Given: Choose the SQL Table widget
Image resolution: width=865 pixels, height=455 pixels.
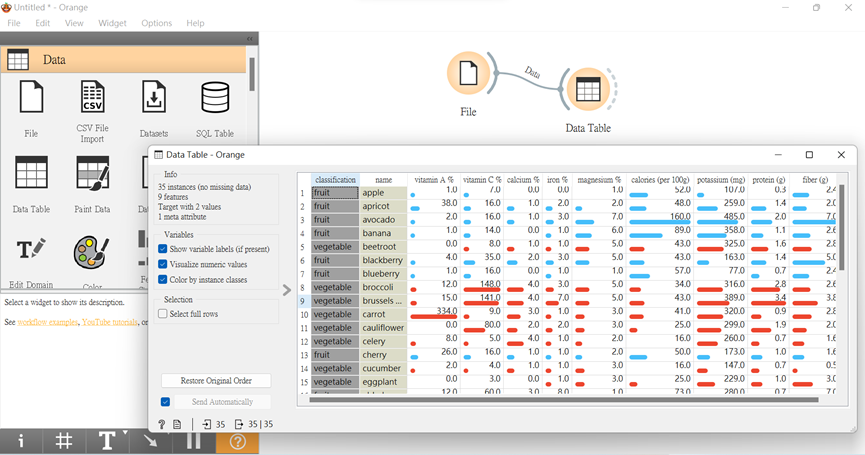Looking at the screenshot, I should (x=215, y=108).
